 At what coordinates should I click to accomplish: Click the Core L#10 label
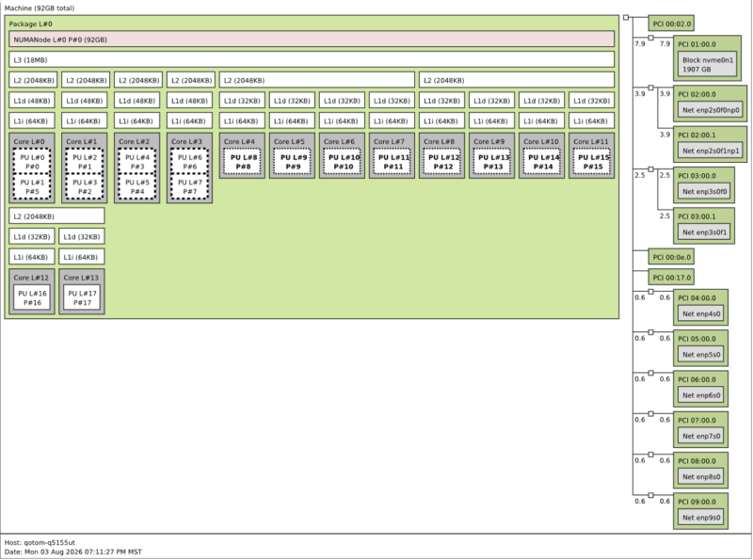point(540,142)
